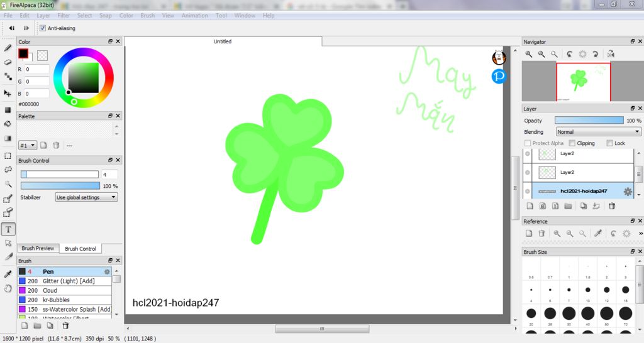
Task: Select the Gradient tool
Action: tap(8, 138)
